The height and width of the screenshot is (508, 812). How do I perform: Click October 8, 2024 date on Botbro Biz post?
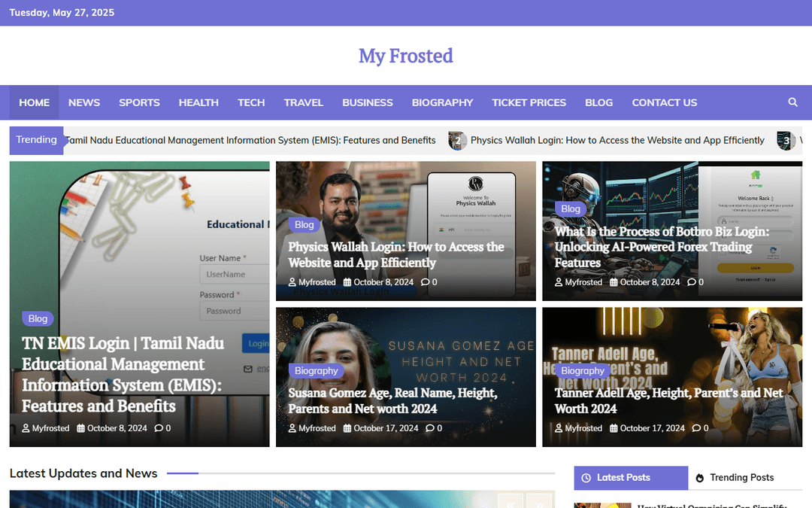click(x=650, y=282)
